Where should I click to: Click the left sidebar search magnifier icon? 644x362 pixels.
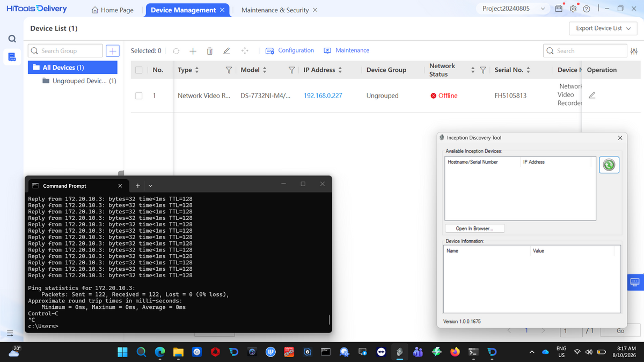click(x=12, y=39)
